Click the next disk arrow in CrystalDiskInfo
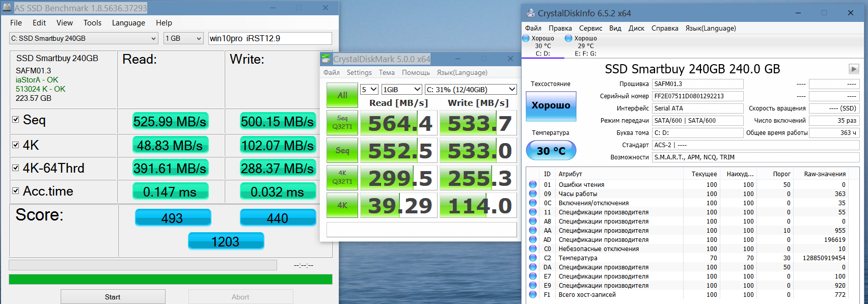 pyautogui.click(x=854, y=69)
